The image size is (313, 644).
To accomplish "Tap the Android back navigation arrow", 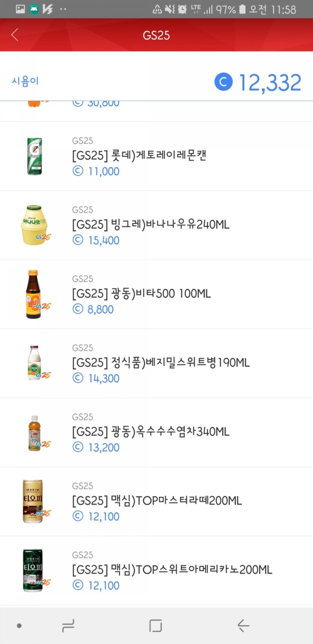I will pos(243,626).
